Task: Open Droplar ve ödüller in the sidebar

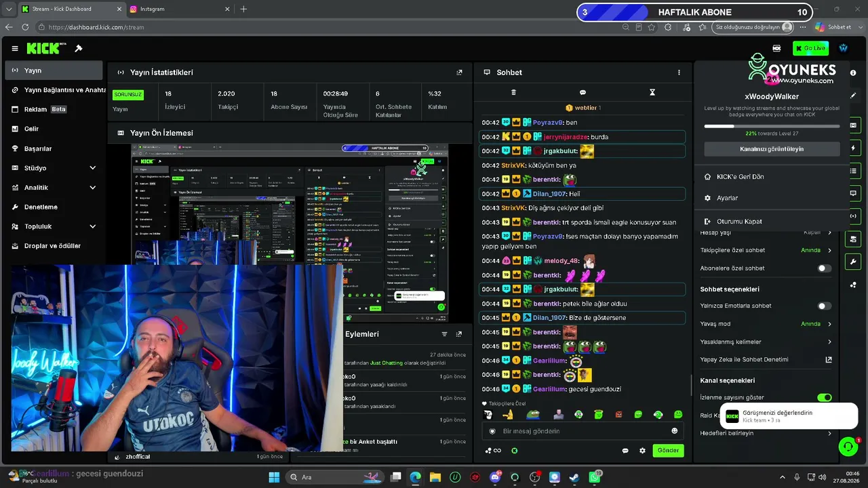Action: (x=54, y=246)
